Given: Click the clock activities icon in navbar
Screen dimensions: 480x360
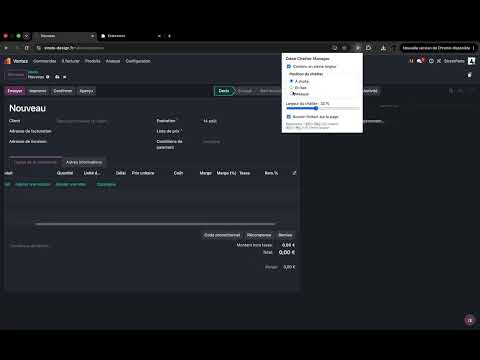Looking at the screenshot, I should point(431,61).
